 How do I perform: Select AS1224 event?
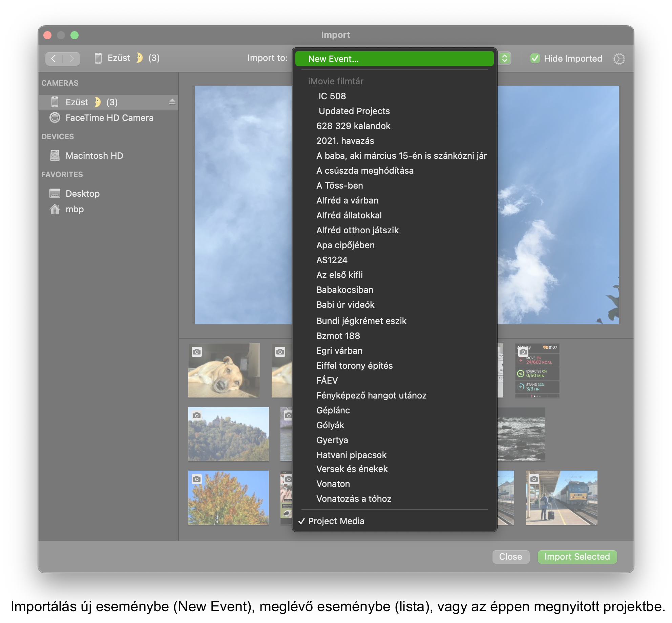tap(395, 260)
